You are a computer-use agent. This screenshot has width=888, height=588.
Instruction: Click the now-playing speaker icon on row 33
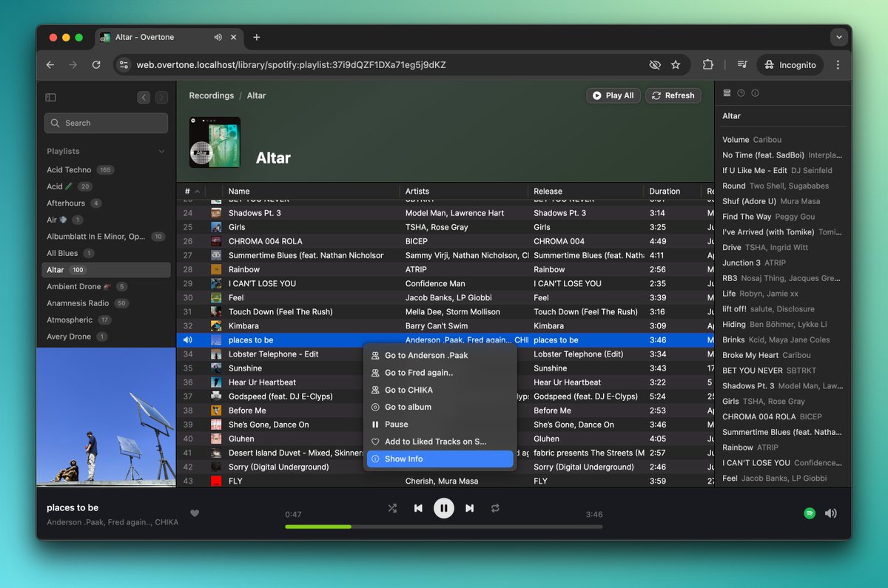[x=187, y=340]
